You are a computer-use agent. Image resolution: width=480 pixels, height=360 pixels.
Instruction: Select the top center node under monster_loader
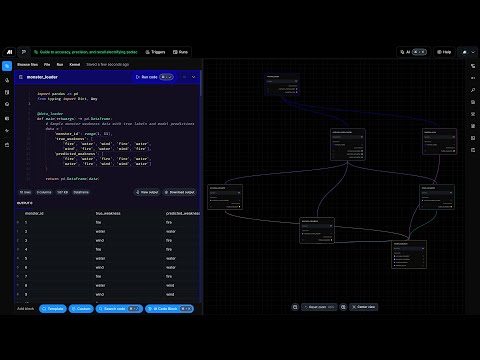pos(348,144)
